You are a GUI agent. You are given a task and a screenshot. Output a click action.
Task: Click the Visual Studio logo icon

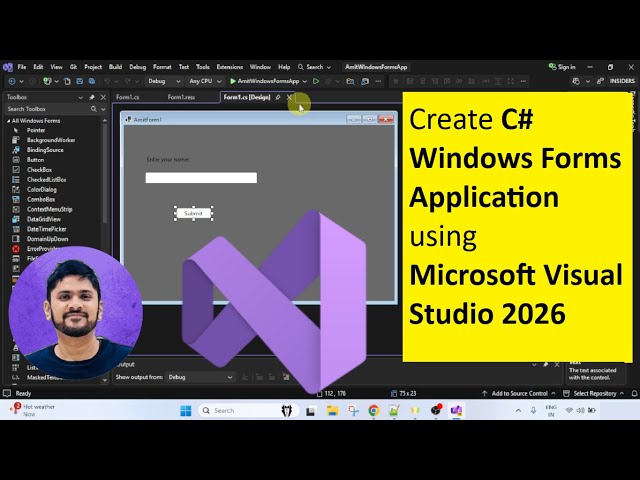tap(8, 67)
